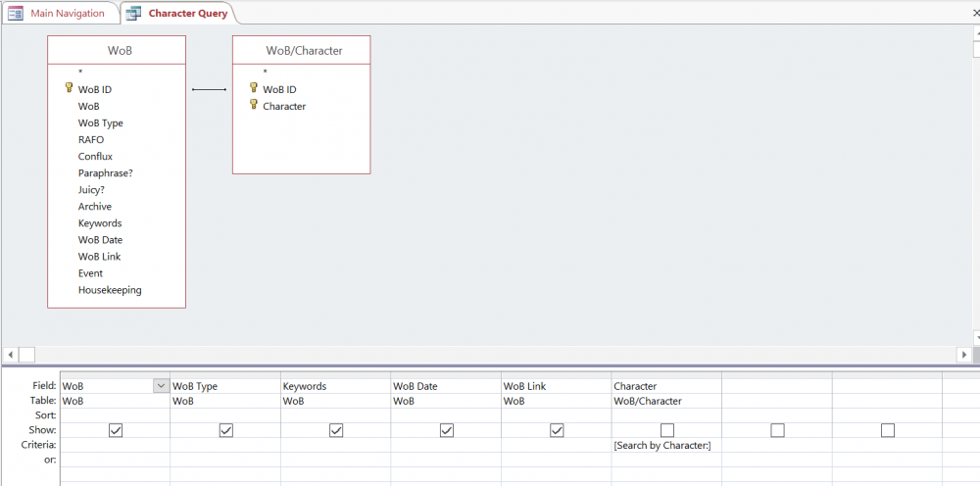Enable the Show checkbox for Character column

[x=666, y=430]
